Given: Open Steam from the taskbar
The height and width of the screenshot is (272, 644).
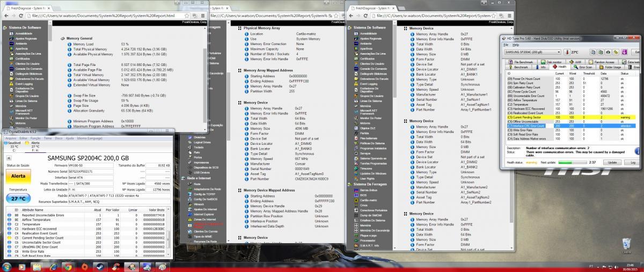Looking at the screenshot, I should coord(100,267).
